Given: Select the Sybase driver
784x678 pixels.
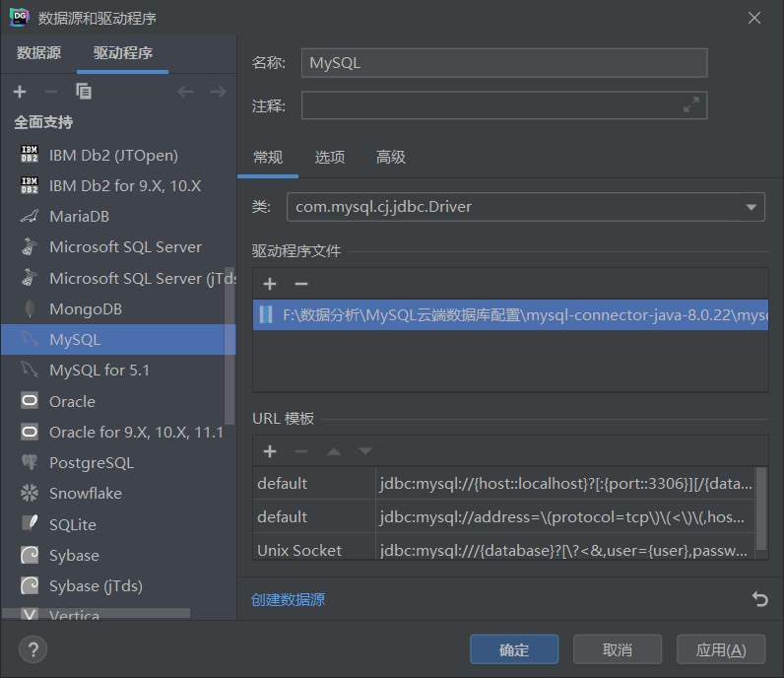Looking at the screenshot, I should coord(118,555).
